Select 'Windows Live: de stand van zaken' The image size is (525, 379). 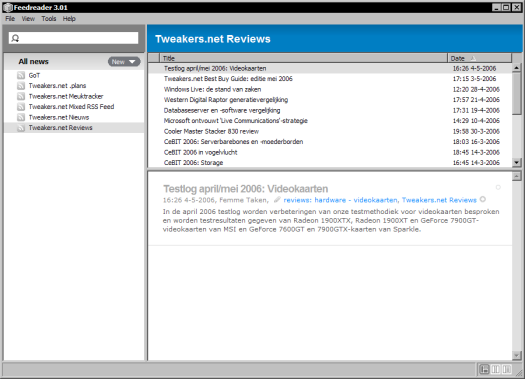tap(212, 89)
